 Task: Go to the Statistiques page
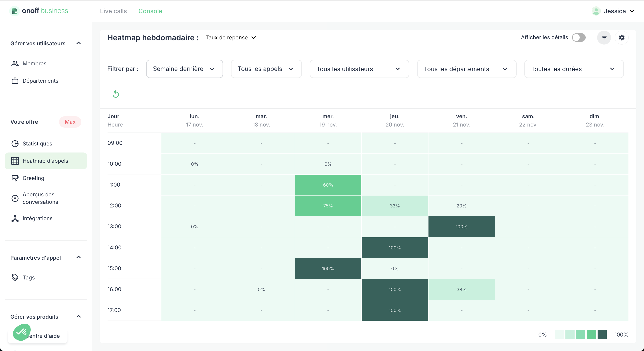(x=46, y=144)
